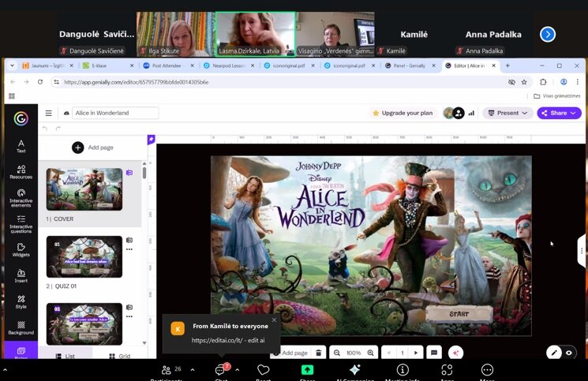
Task: Open the Widgets panel
Action: (x=21, y=249)
